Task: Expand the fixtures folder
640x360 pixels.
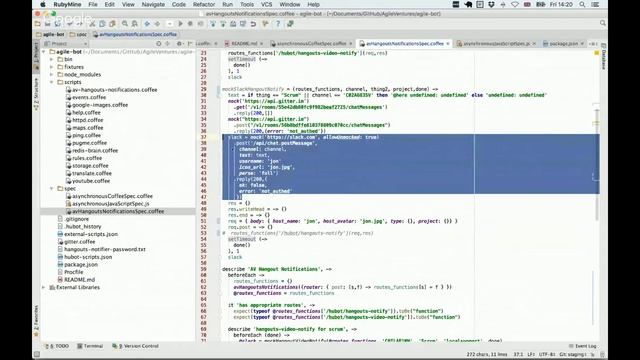Action: (52, 67)
